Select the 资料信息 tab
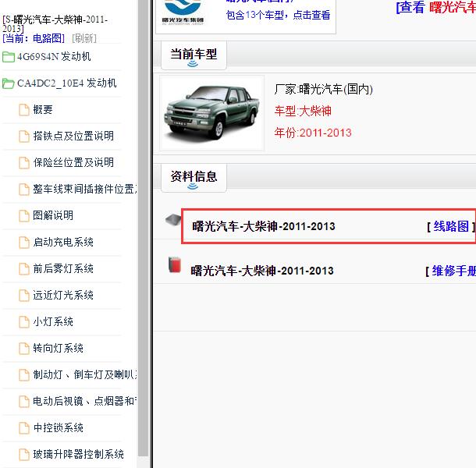This screenshot has height=468, width=476. pos(194,178)
